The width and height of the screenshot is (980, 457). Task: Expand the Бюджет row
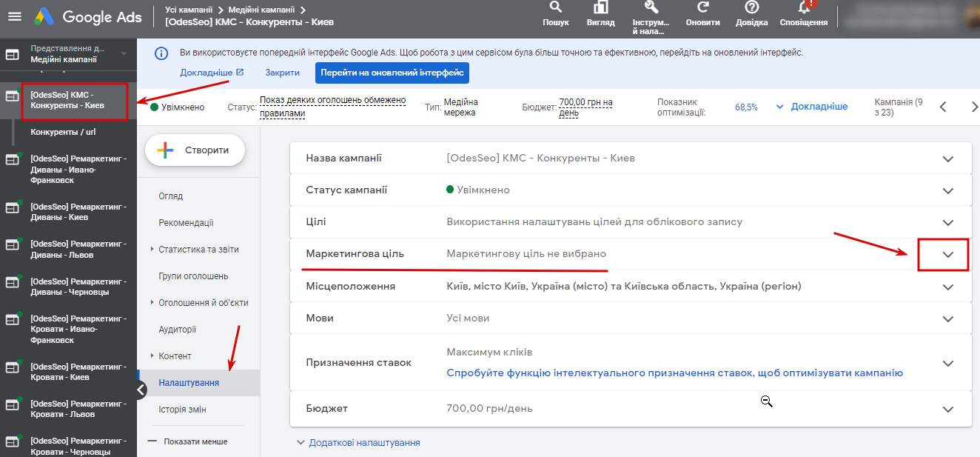947,409
